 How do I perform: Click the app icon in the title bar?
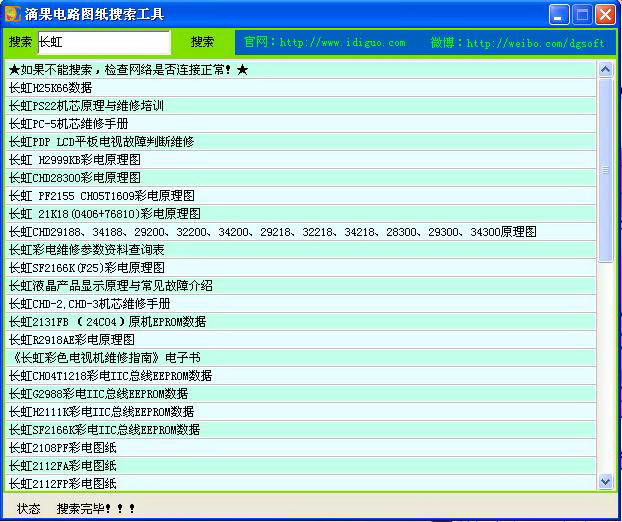pos(12,14)
